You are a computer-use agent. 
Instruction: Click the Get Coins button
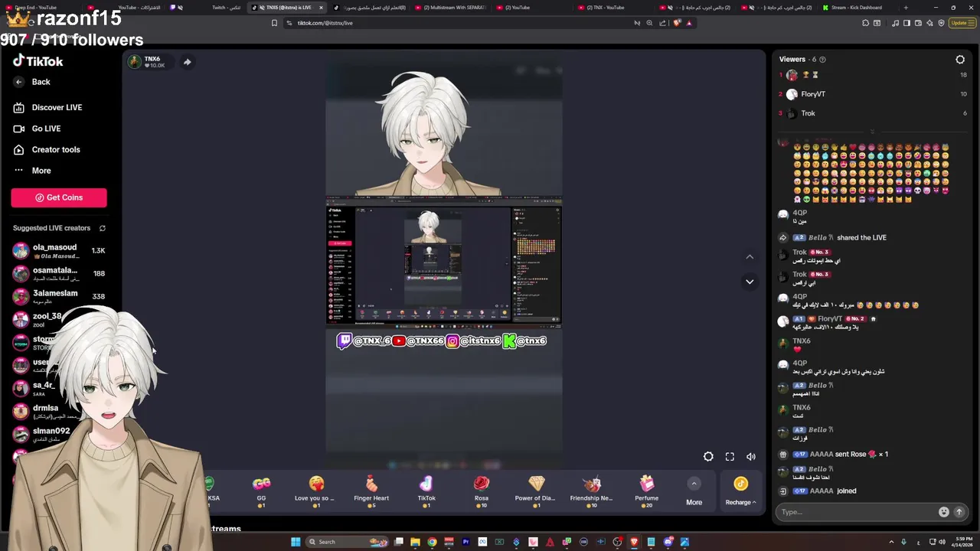point(59,197)
